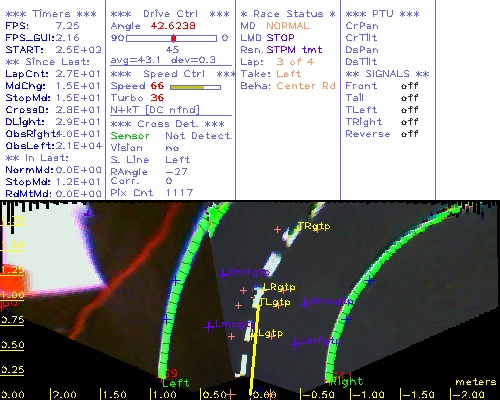Click the Pix Cnt value 1117

pos(179,193)
